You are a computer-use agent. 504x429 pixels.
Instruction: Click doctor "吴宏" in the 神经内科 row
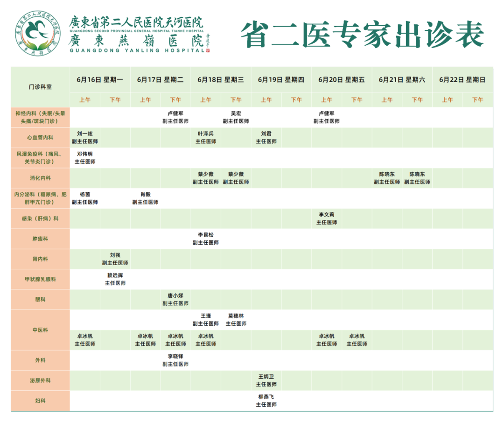point(236,113)
